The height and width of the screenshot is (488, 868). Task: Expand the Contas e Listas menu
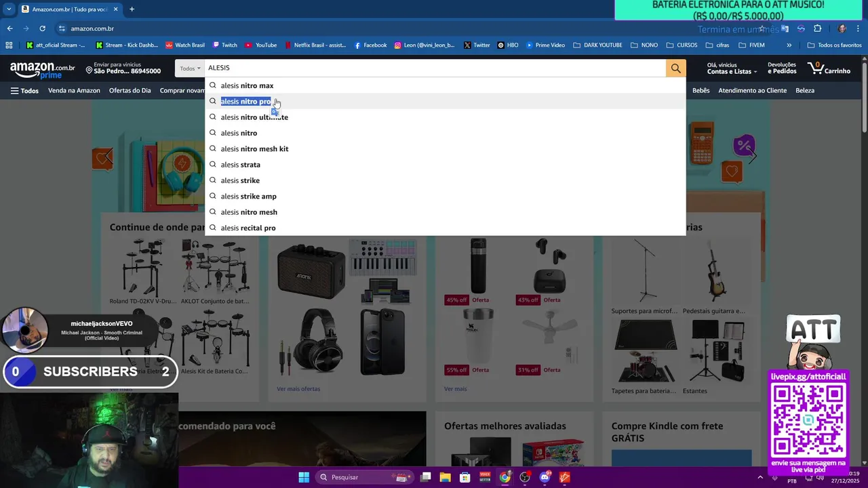(x=730, y=68)
